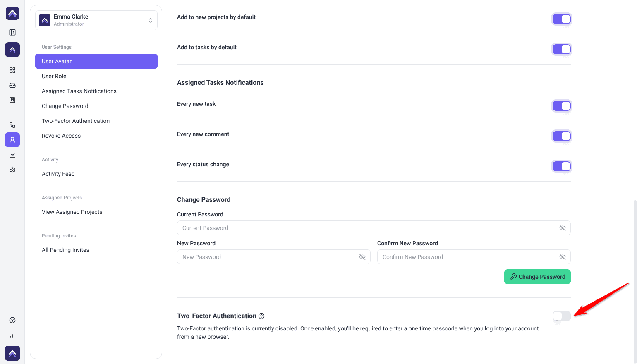Go to User Role section

[x=96, y=76]
